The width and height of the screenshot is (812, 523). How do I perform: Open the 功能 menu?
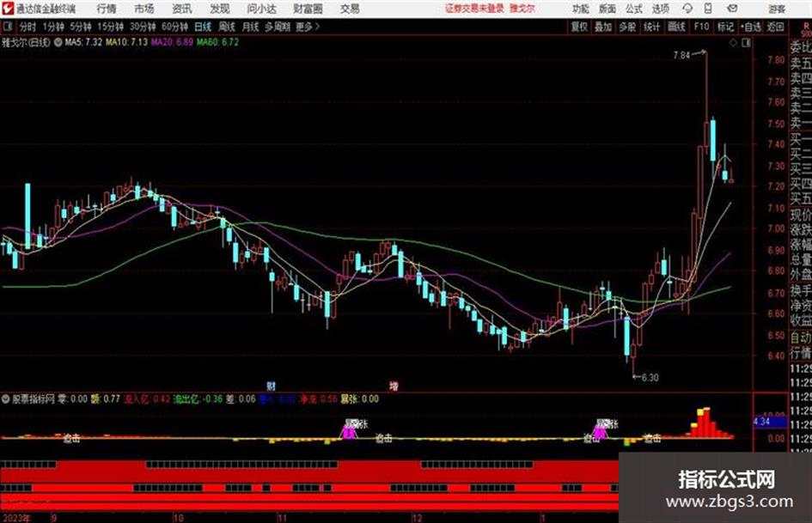(x=581, y=9)
